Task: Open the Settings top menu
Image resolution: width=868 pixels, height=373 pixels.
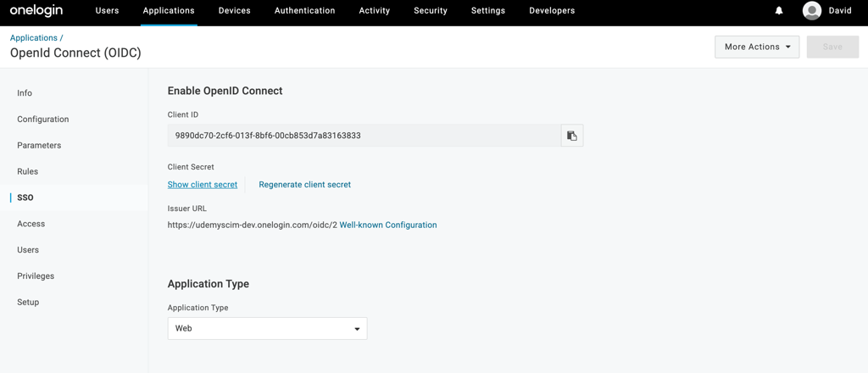Action: point(487,10)
